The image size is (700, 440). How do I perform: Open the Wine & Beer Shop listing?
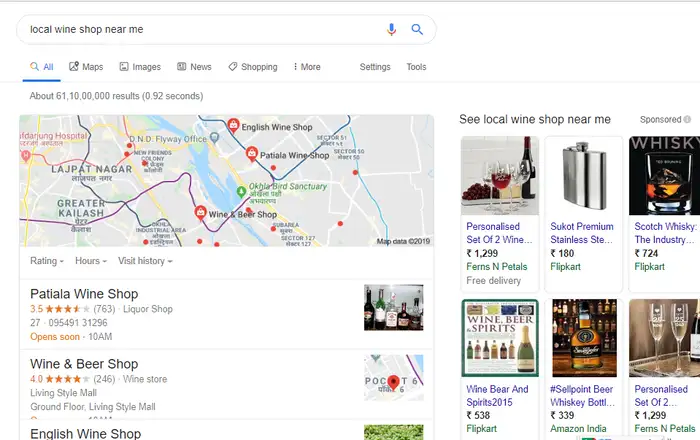tap(84, 364)
